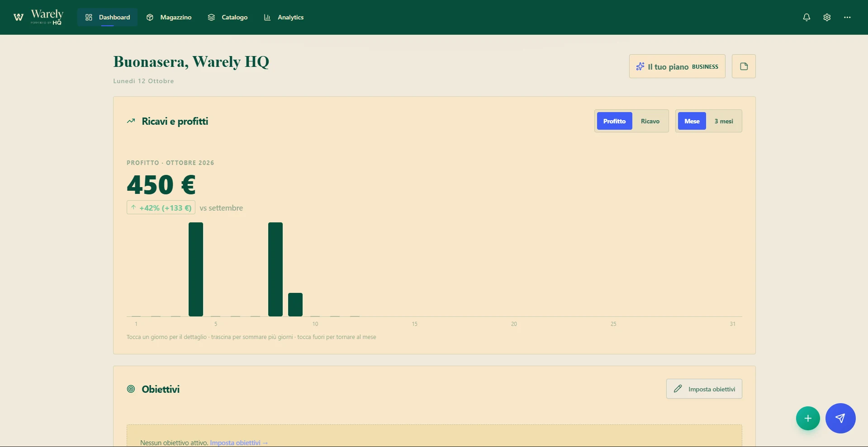Click the green plus floating button
Viewport: 868px width, 447px height.
808,419
